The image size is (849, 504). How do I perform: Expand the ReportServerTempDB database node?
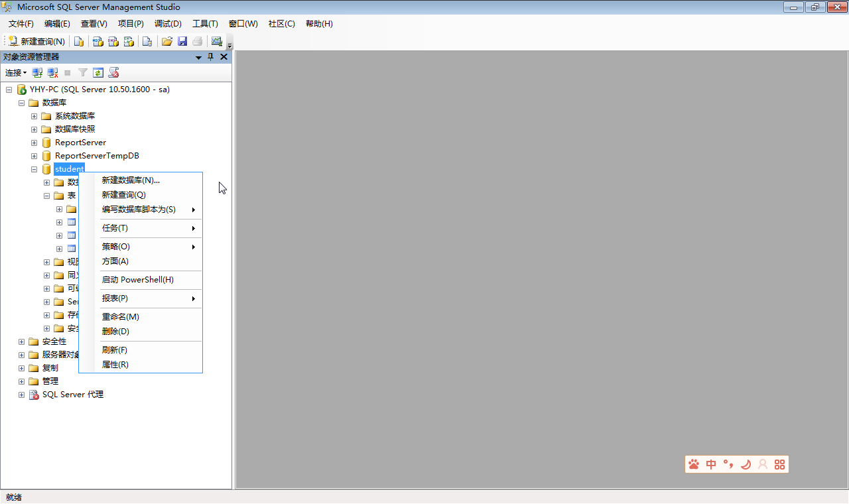click(34, 156)
